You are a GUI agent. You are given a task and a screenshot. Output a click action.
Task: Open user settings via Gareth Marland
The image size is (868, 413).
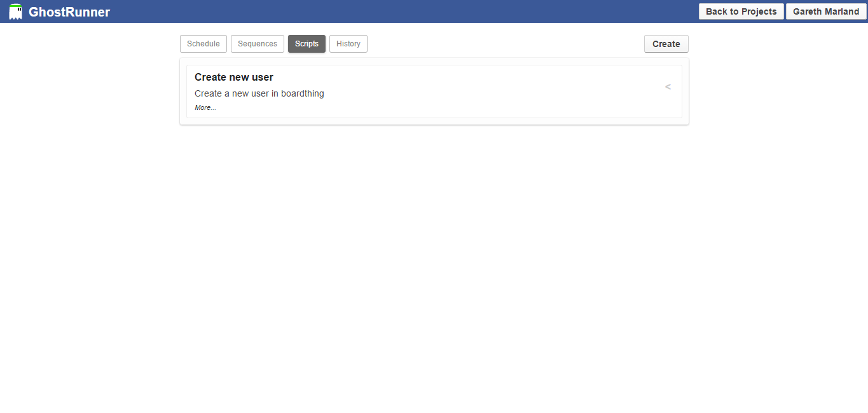click(825, 11)
